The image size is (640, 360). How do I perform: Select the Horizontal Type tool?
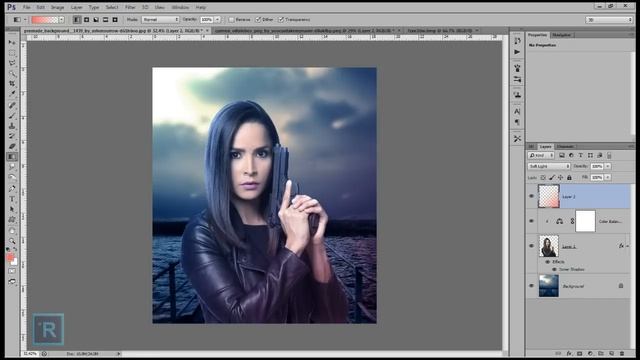coord(12,199)
